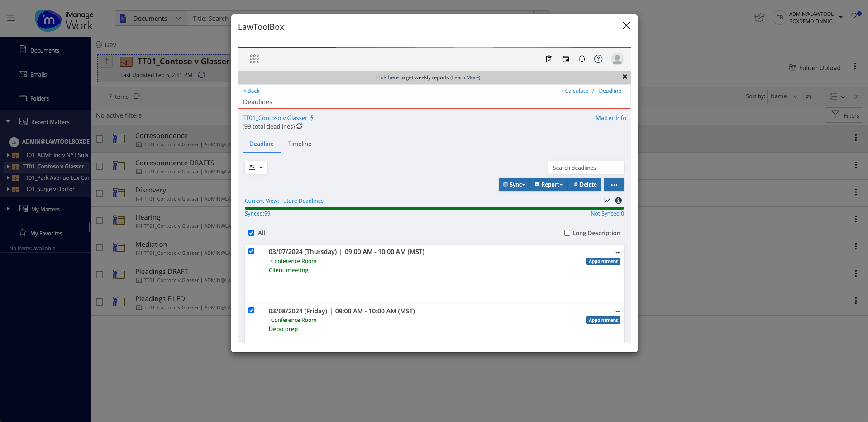Open the Report dropdown

click(x=548, y=185)
